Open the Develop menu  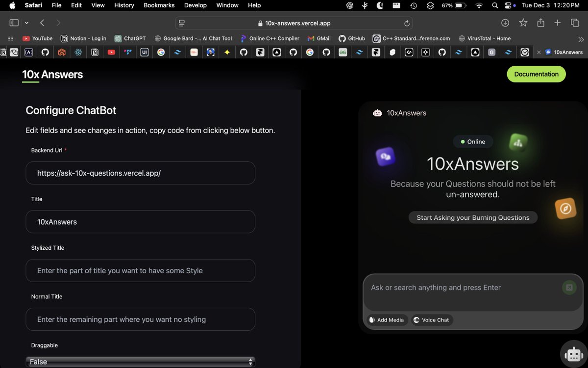(x=196, y=5)
